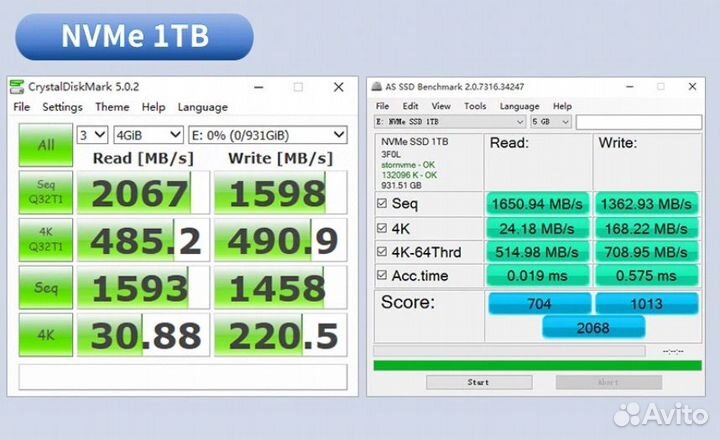Click the AS SSD 4K write 168.22 MB/s

point(647,228)
